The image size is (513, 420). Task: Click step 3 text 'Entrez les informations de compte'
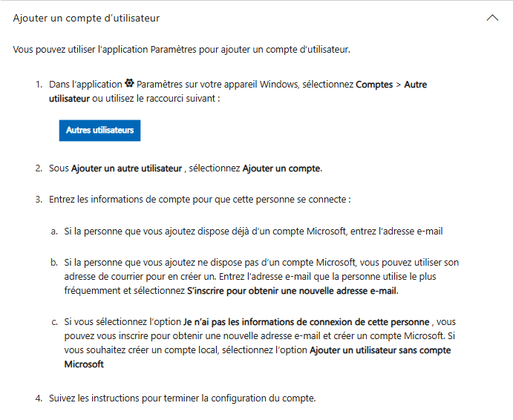[200, 199]
